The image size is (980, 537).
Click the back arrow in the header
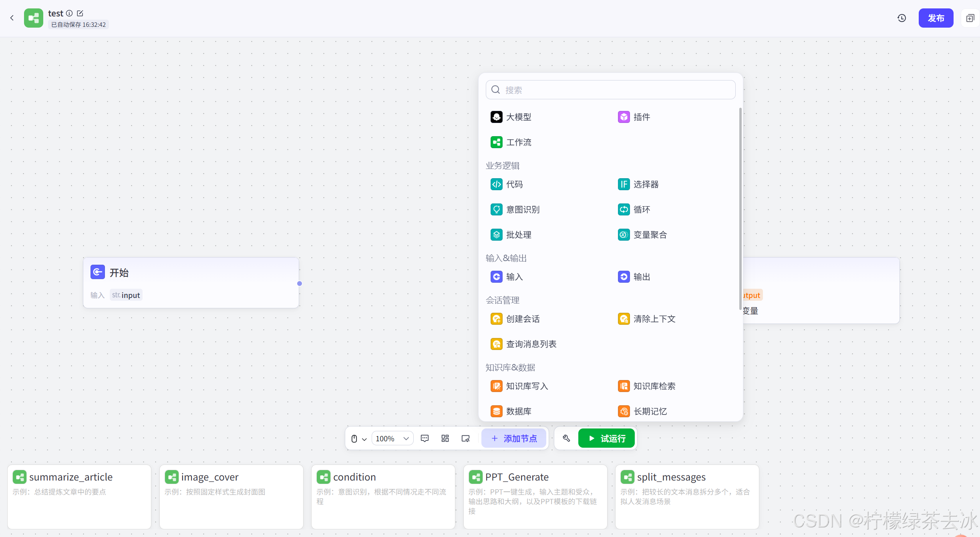[12, 18]
